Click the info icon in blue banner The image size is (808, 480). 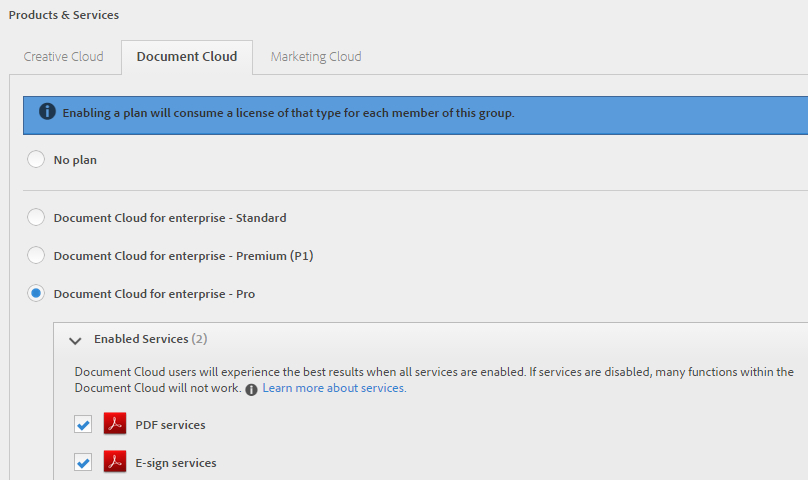(47, 112)
